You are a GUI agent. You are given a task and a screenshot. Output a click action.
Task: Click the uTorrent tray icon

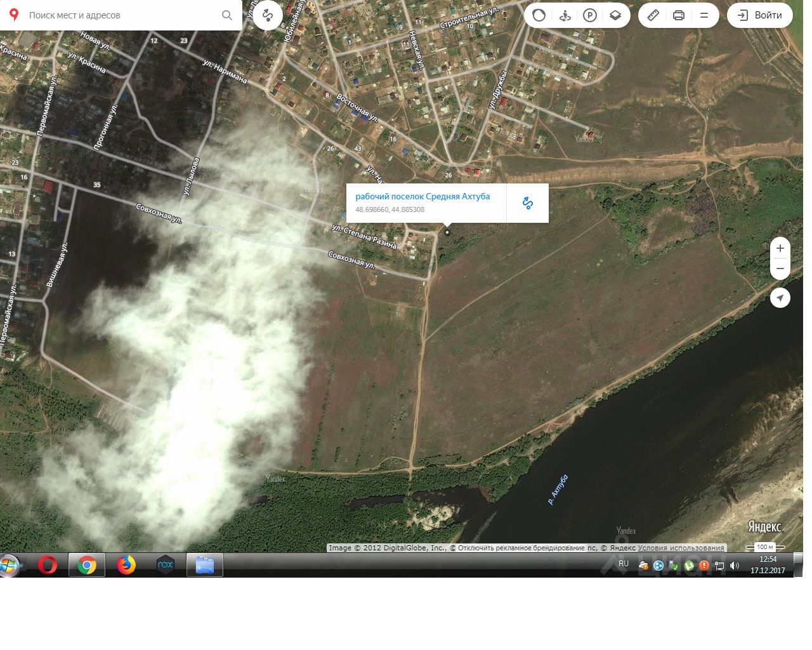coord(690,566)
